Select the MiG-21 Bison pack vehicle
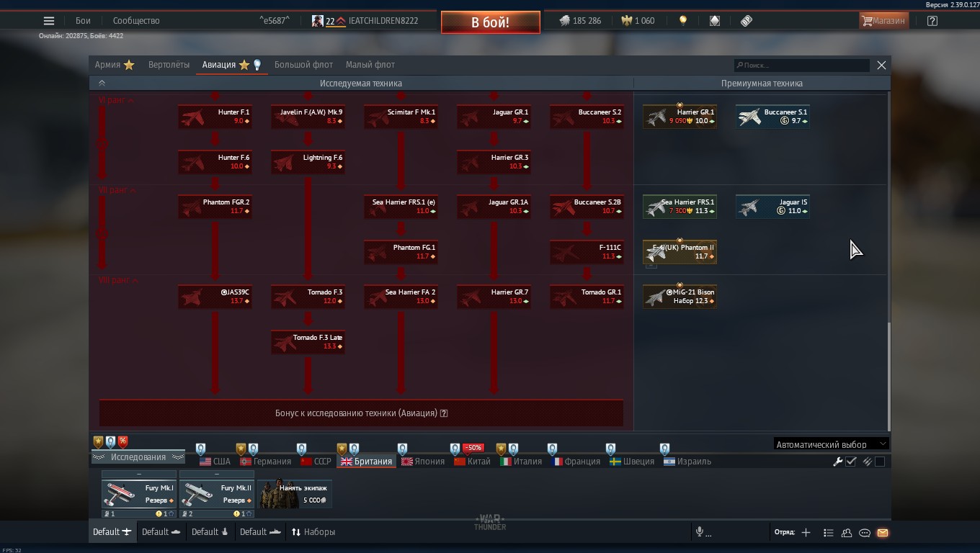 680,297
